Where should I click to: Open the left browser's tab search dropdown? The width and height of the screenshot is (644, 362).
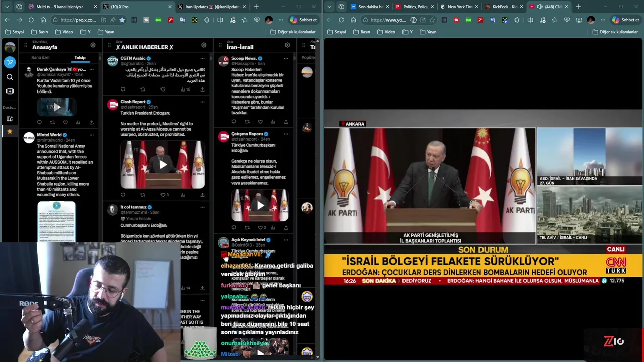coord(7,7)
